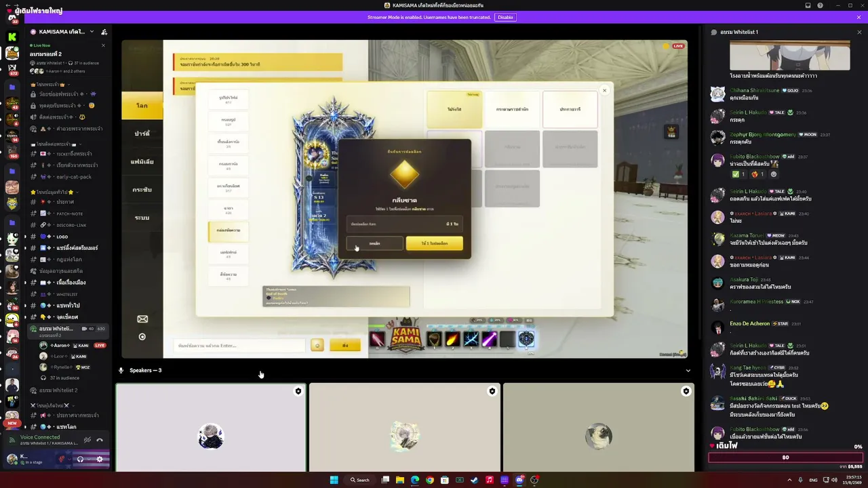This screenshot has height=488, width=868.
Task: Toggle the fire reaction with count 1
Action: (757, 174)
